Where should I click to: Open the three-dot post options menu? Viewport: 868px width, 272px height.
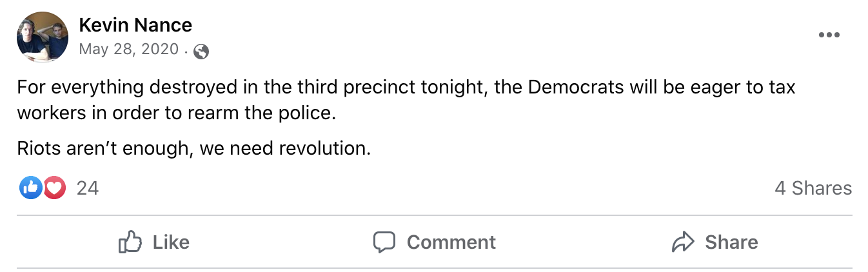pyautogui.click(x=829, y=35)
